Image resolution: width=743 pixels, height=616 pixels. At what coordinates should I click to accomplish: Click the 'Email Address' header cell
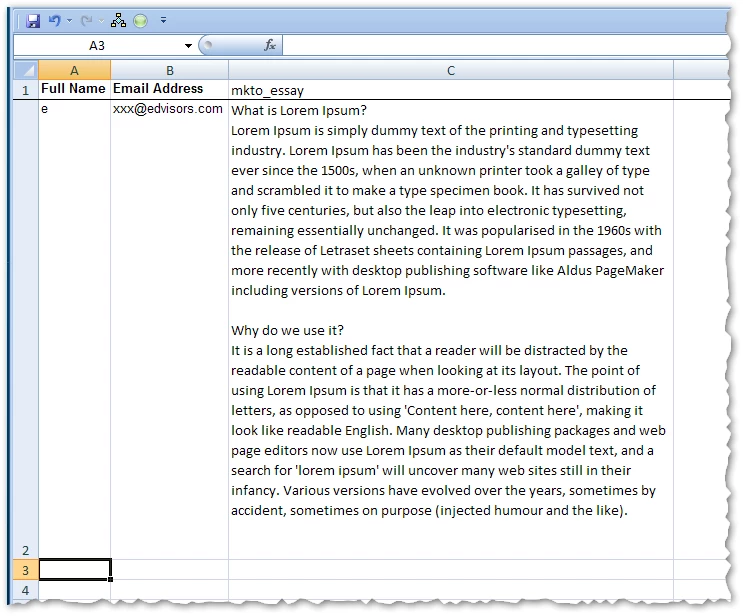pyautogui.click(x=170, y=89)
